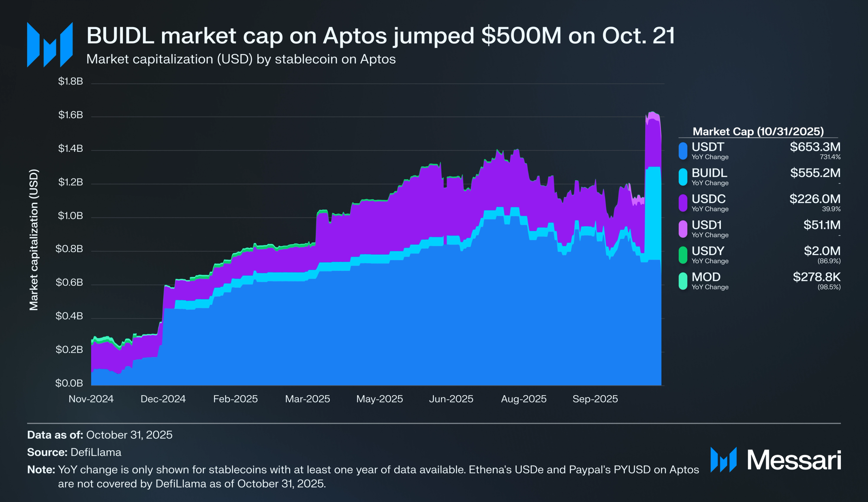The height and width of the screenshot is (502, 868).
Task: Click the Messari logo icon top-left
Action: (x=50, y=45)
